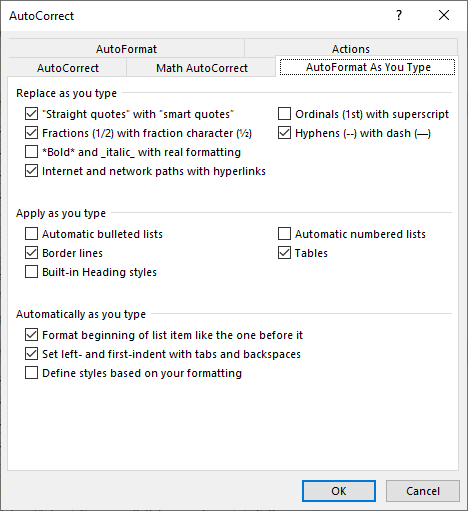Screen dimensions: 468x511
Task: Disable Fractions with fraction character option
Action: tap(31, 133)
